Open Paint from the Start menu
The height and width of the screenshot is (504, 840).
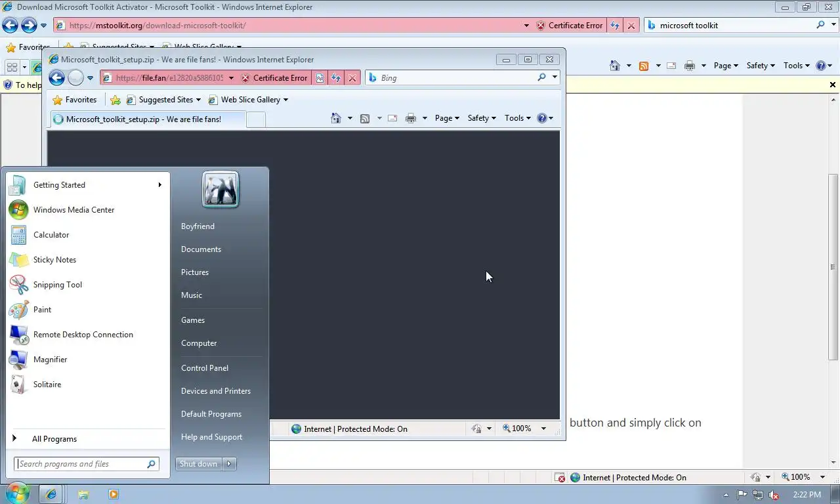pos(42,310)
